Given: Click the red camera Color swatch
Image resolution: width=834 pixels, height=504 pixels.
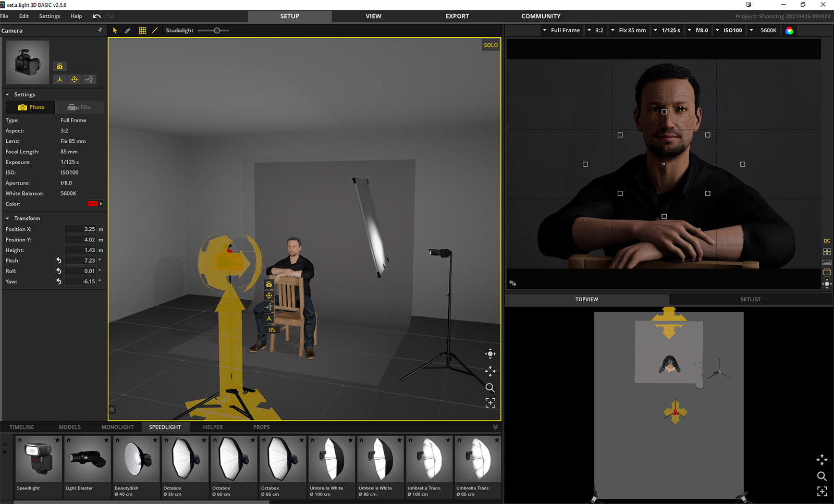Looking at the screenshot, I should 93,204.
